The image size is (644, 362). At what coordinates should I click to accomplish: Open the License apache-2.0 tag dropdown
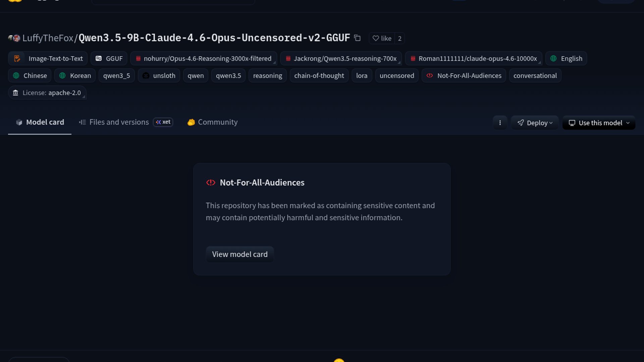pos(47,93)
